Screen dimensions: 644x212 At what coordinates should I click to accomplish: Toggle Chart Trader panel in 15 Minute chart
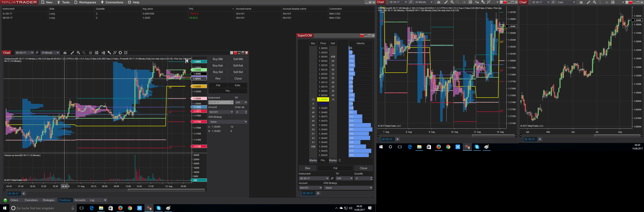(103, 53)
